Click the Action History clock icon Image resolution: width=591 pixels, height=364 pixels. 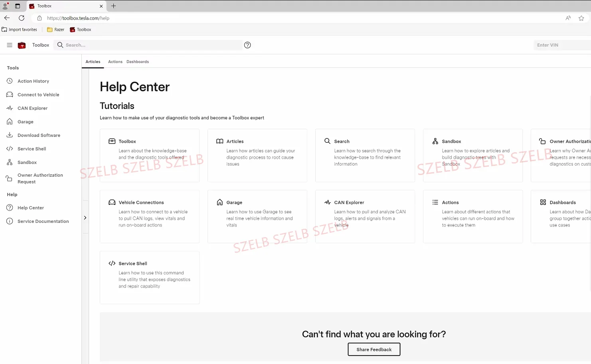(10, 81)
